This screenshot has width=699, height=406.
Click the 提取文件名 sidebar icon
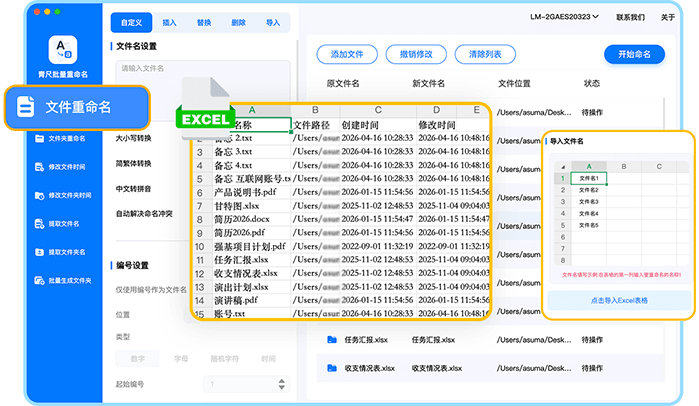(39, 223)
